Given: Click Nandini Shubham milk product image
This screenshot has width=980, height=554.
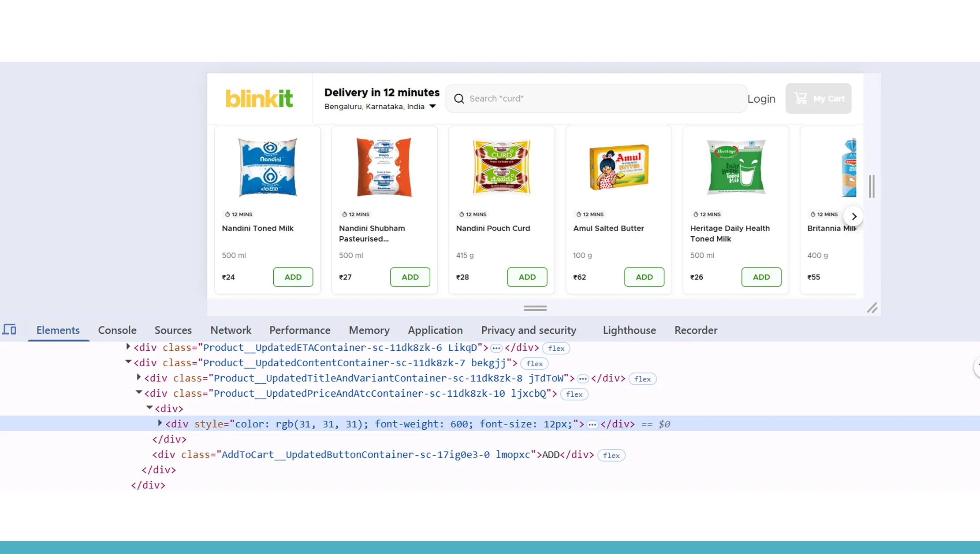Looking at the screenshot, I should tap(384, 167).
